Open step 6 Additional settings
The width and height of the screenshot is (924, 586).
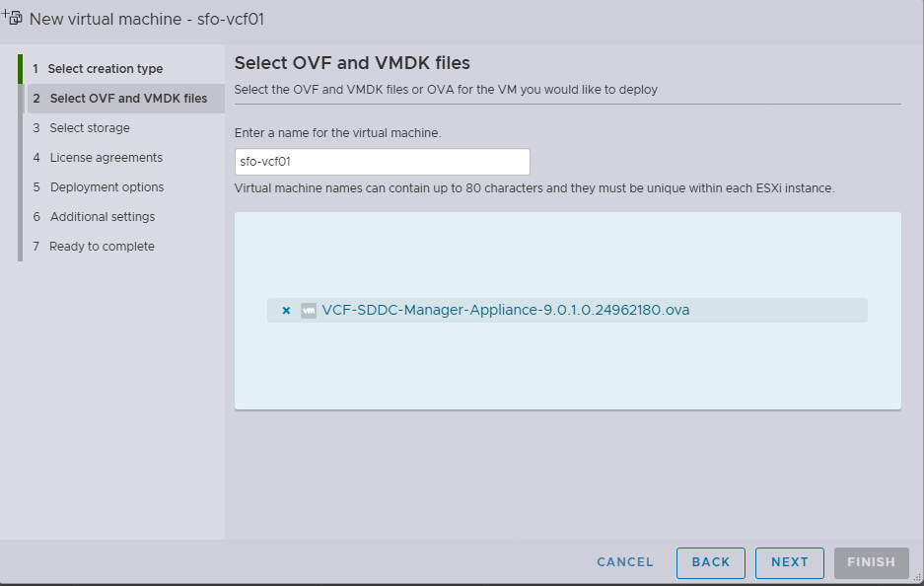click(103, 217)
